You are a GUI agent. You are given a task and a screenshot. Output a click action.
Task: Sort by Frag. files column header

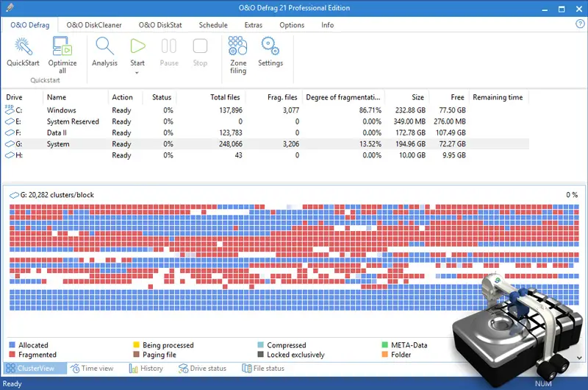(x=282, y=97)
